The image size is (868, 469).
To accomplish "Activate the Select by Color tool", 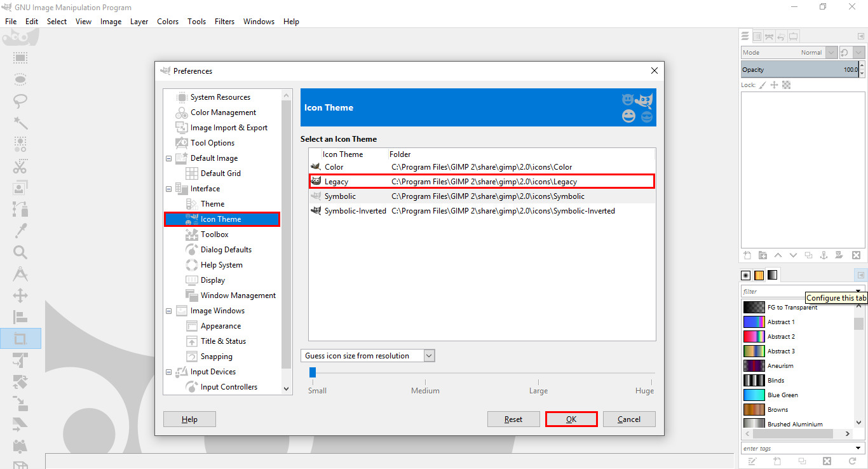I will [20, 144].
